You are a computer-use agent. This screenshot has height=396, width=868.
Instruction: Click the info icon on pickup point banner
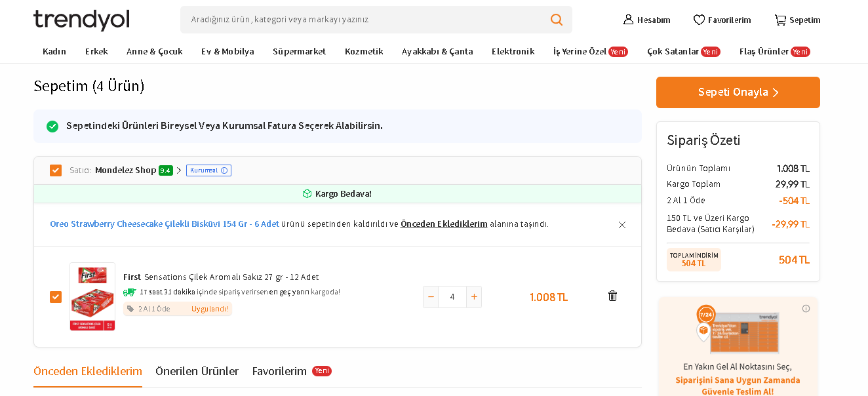tap(806, 308)
